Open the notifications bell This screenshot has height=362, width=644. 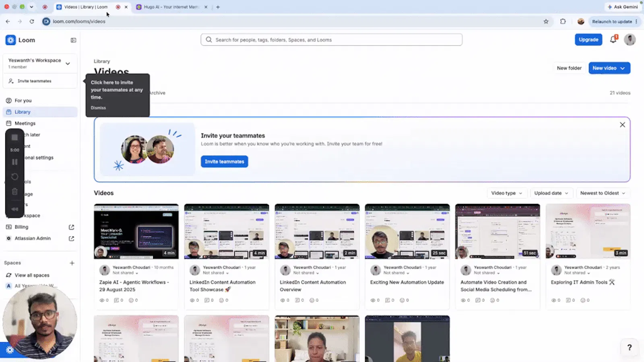click(613, 39)
